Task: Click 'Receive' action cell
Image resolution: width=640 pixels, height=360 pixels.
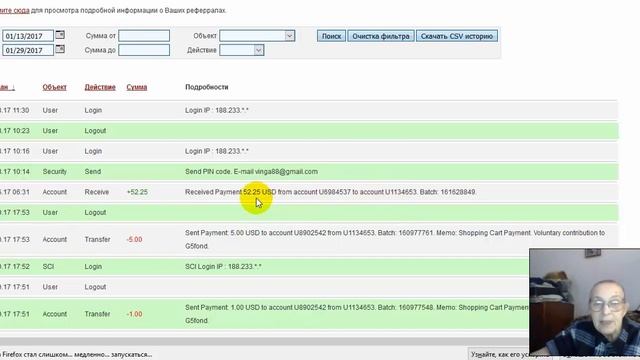Action: coord(97,192)
